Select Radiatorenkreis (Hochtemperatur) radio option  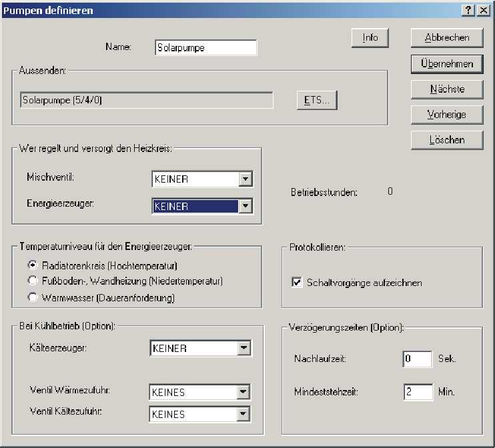point(31,265)
